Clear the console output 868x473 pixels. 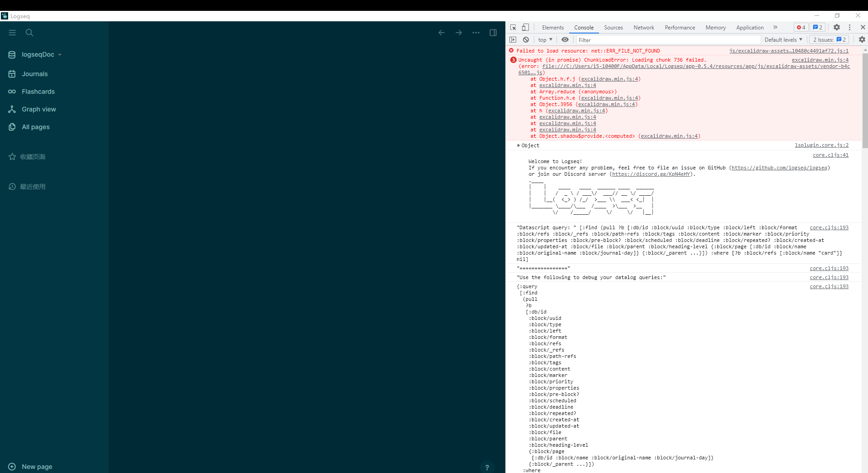coord(526,39)
